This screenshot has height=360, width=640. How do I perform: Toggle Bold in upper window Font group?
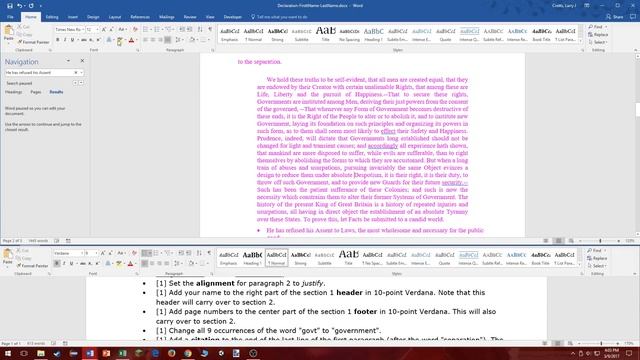[x=58, y=40]
